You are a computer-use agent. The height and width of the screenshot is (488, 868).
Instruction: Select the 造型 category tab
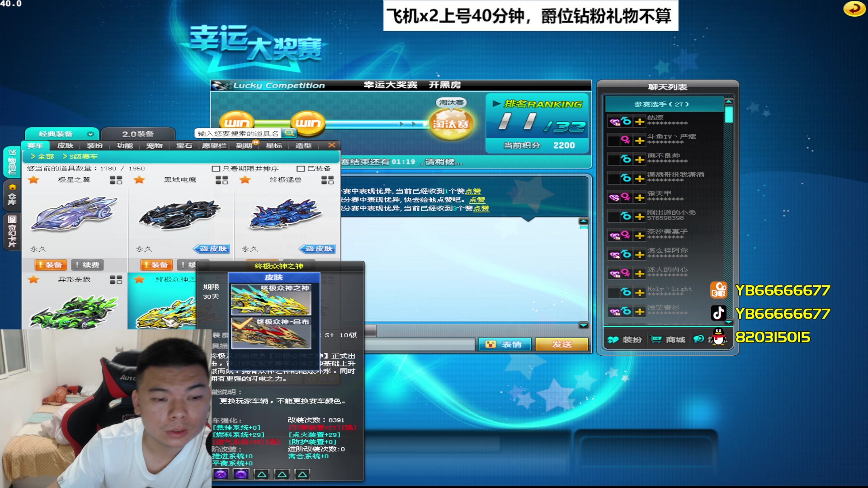click(303, 145)
